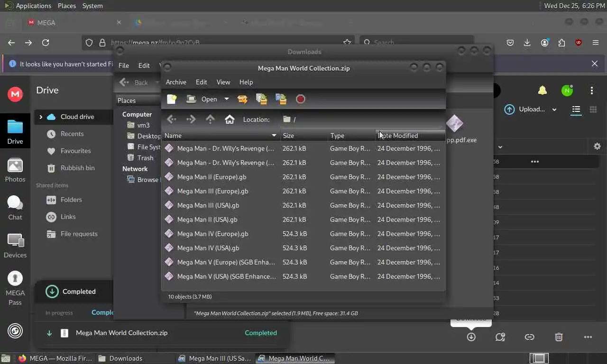Select Trash in Downloads Places sidebar
Viewport: 607px width, 364px height.
pyautogui.click(x=145, y=158)
